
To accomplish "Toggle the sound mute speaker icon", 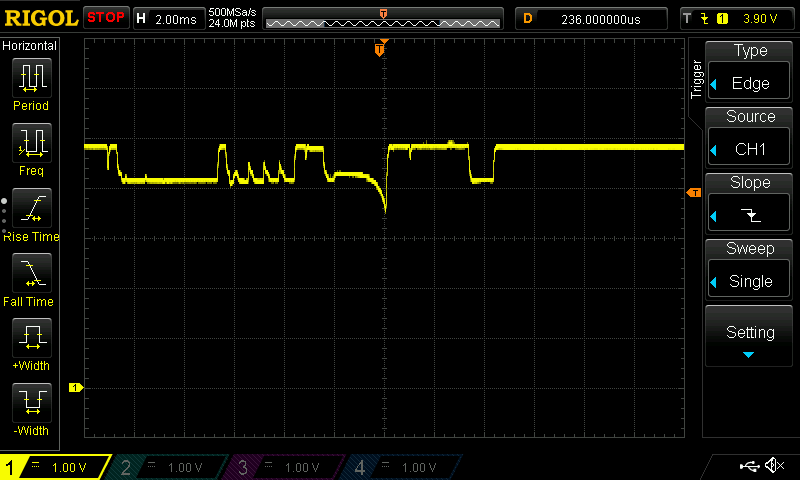I will [x=773, y=466].
